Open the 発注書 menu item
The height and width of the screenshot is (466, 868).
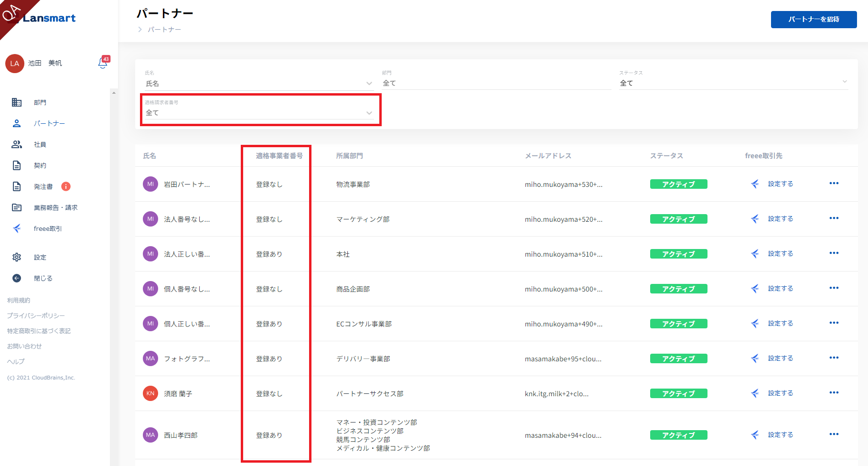[43, 186]
